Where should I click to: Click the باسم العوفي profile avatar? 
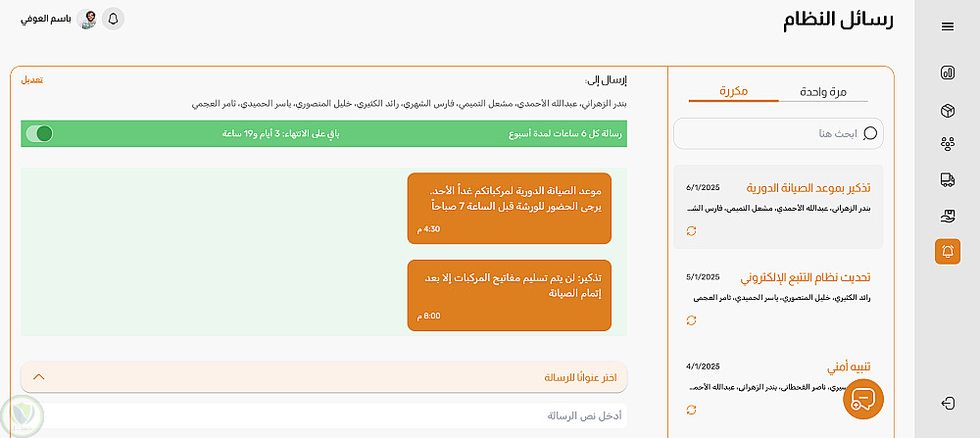coord(87,19)
